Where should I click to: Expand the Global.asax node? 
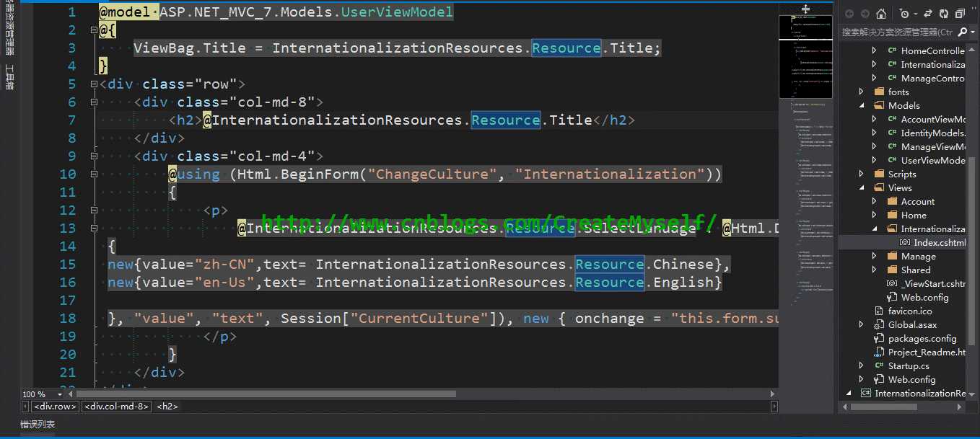coord(861,324)
